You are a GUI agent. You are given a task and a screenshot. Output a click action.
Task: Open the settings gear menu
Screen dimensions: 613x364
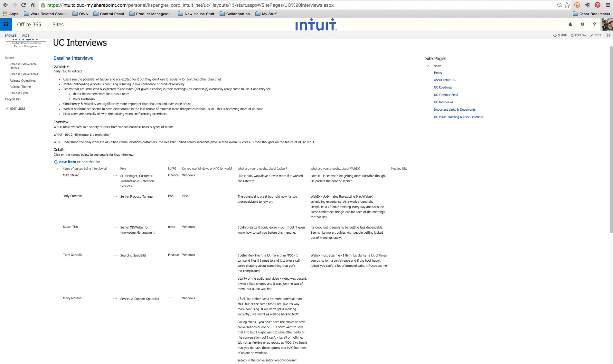click(582, 24)
